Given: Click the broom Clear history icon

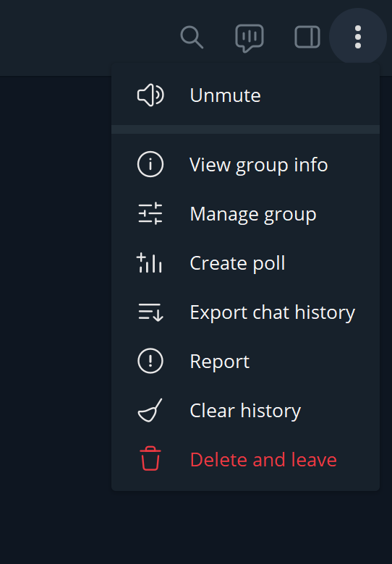Looking at the screenshot, I should pyautogui.click(x=150, y=410).
